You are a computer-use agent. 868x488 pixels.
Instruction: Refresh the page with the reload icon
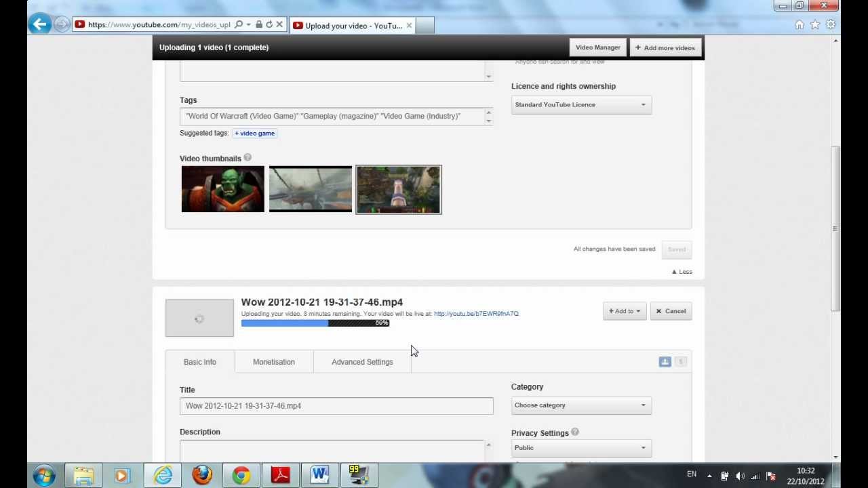tap(269, 25)
